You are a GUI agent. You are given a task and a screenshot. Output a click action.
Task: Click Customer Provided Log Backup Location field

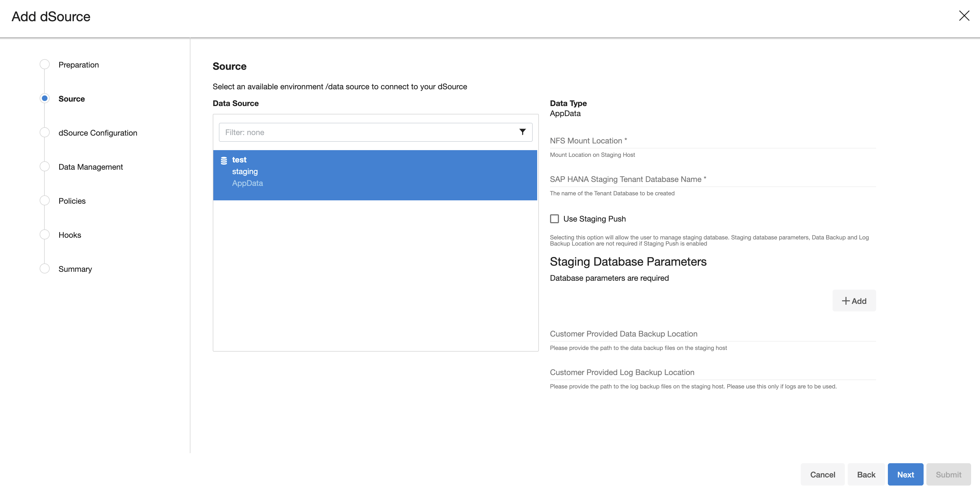tap(712, 373)
